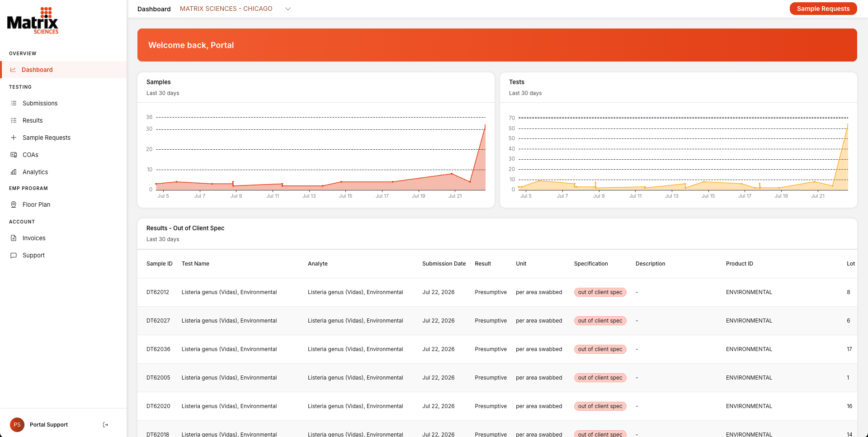Screen dimensions: 868x437
Task: Select sample ID DT62005
Action: pos(158,378)
